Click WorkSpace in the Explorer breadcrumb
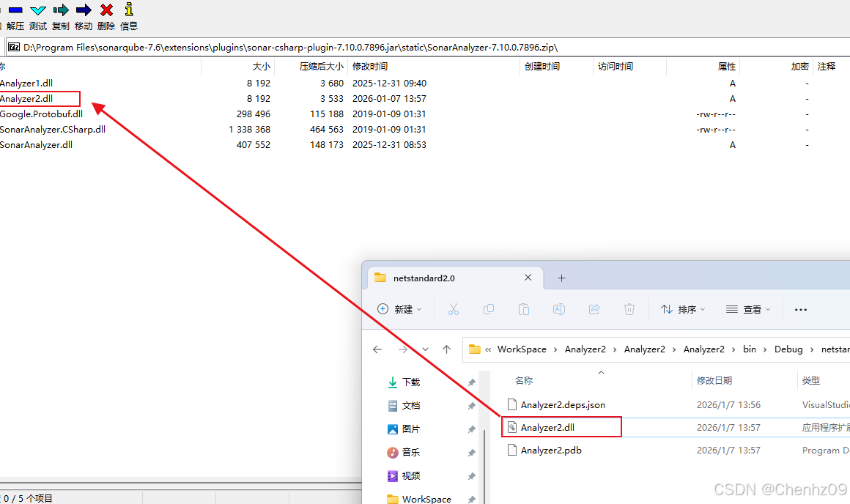 522,349
